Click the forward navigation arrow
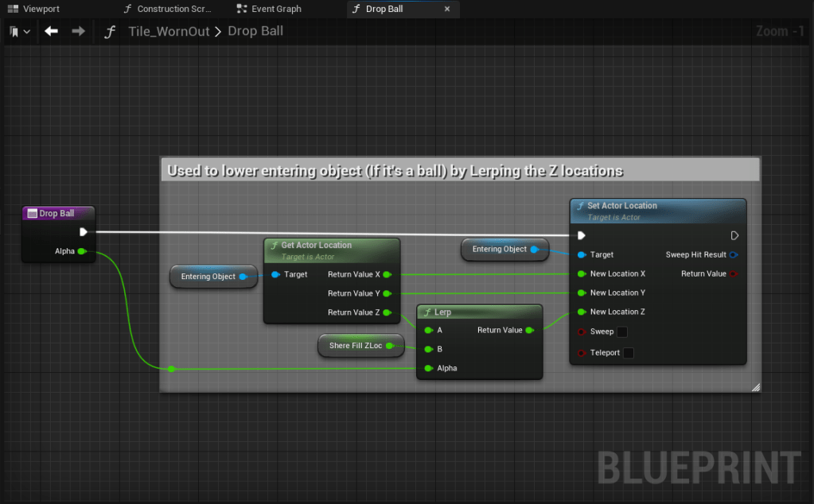 tap(78, 31)
